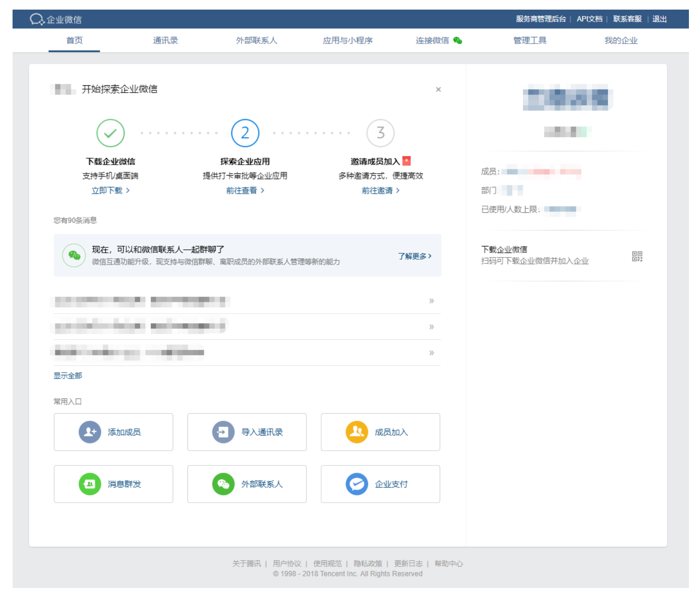Click the green 消息群发 broadcast icon

tap(90, 484)
